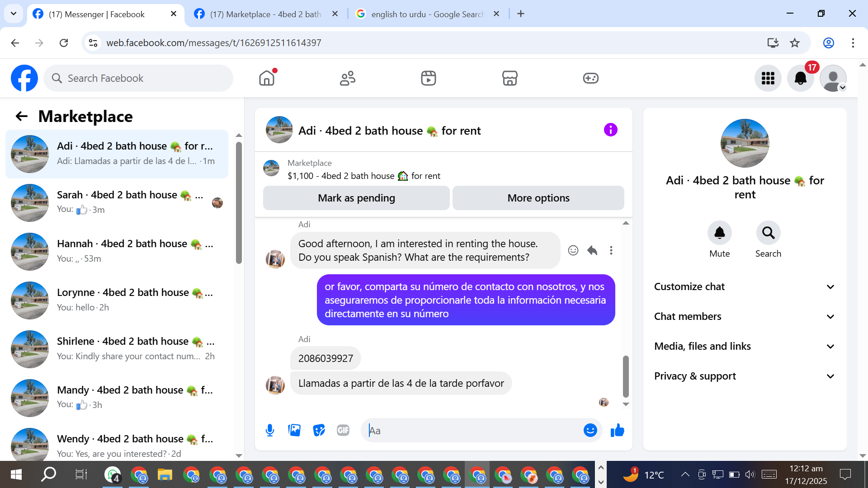Send a voice clip with microphone icon
The width and height of the screenshot is (868, 488).
pyautogui.click(x=270, y=431)
